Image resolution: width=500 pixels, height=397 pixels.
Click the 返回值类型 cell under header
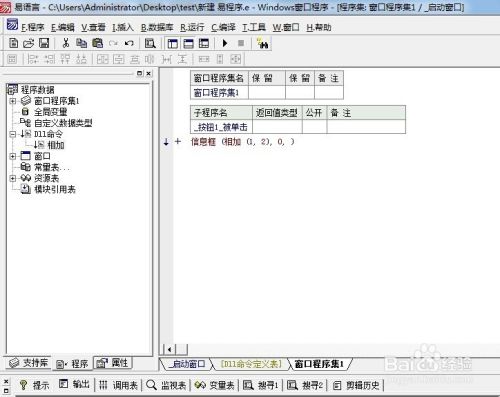tap(277, 127)
